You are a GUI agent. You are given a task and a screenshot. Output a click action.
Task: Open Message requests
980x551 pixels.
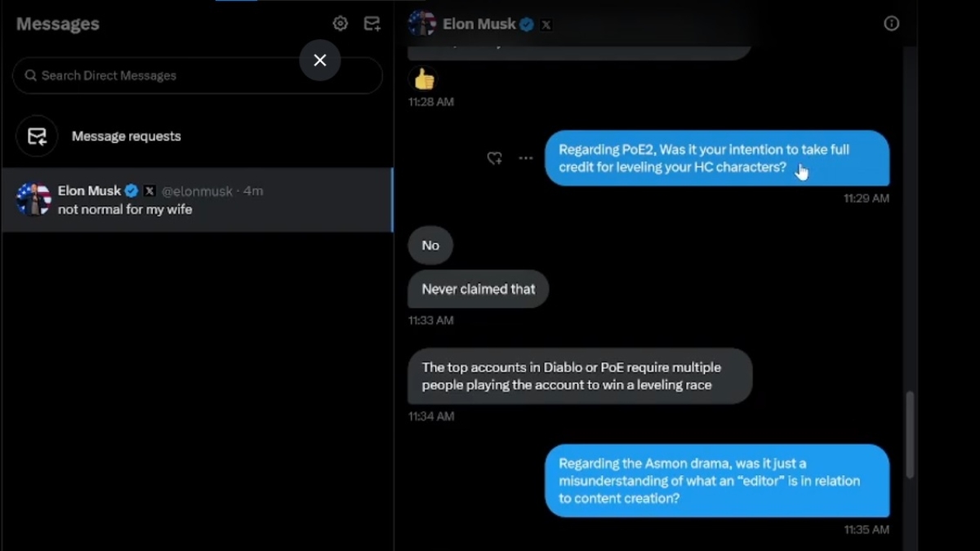(127, 136)
